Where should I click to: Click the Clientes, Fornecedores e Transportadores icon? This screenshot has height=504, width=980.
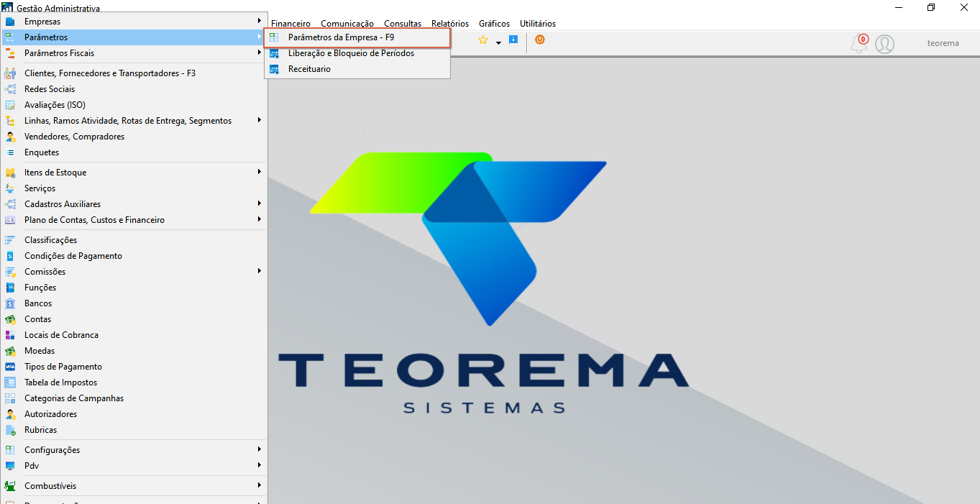coord(10,73)
